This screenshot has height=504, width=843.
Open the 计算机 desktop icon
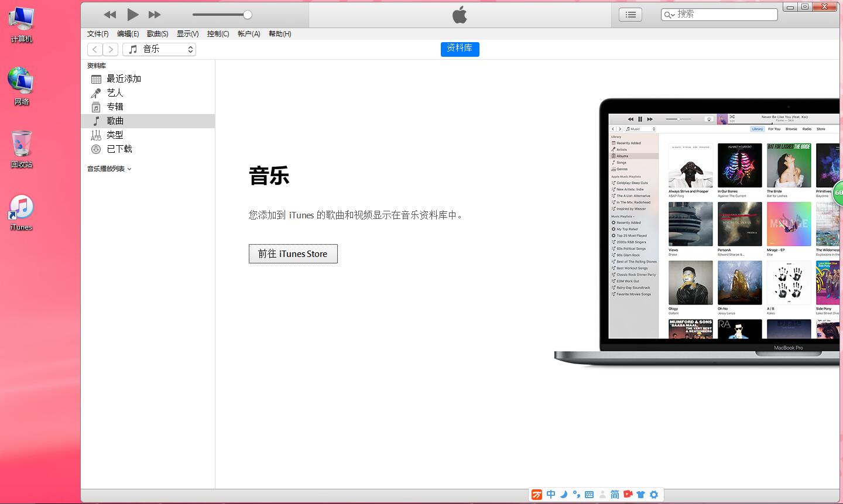(22, 25)
